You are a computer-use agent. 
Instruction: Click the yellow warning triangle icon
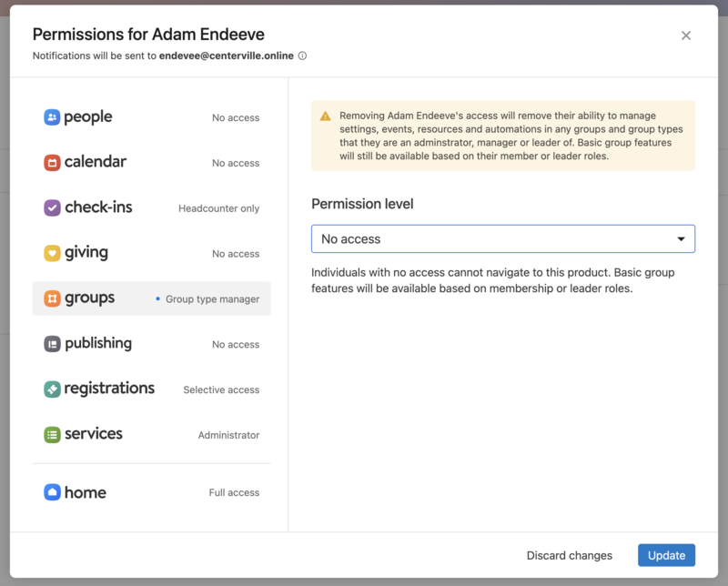click(x=326, y=116)
